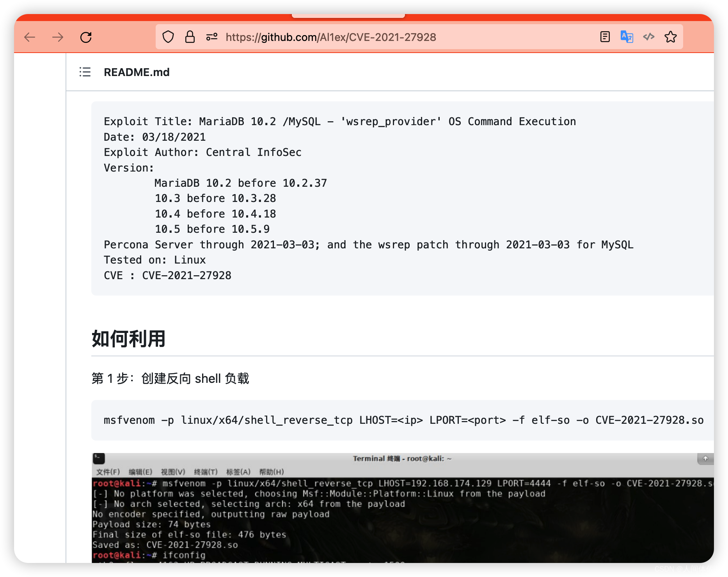Click the terminal app icon in image titlebar

pyautogui.click(x=99, y=458)
